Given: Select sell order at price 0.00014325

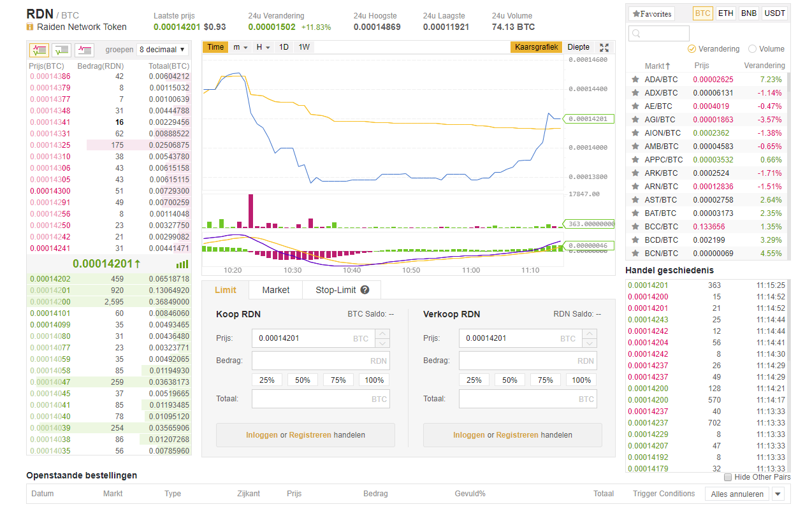Looking at the screenshot, I should (110, 145).
